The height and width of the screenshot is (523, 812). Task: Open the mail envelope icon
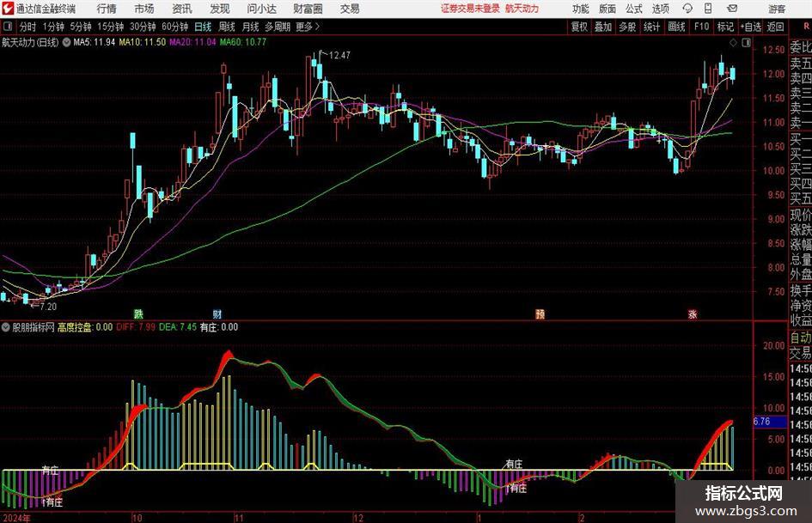(732, 9)
